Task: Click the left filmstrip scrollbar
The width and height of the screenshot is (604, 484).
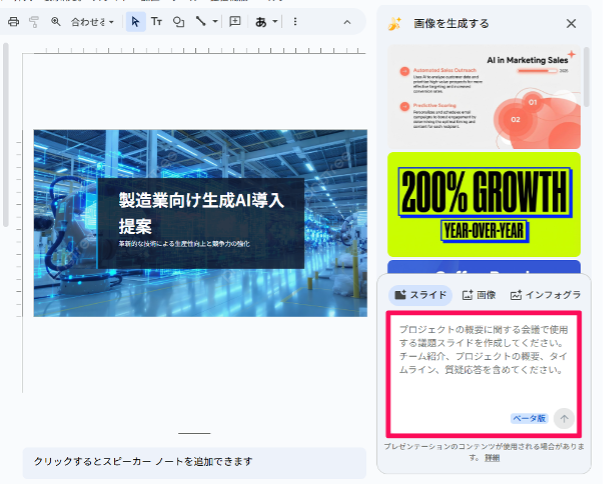Action: (x=5, y=135)
